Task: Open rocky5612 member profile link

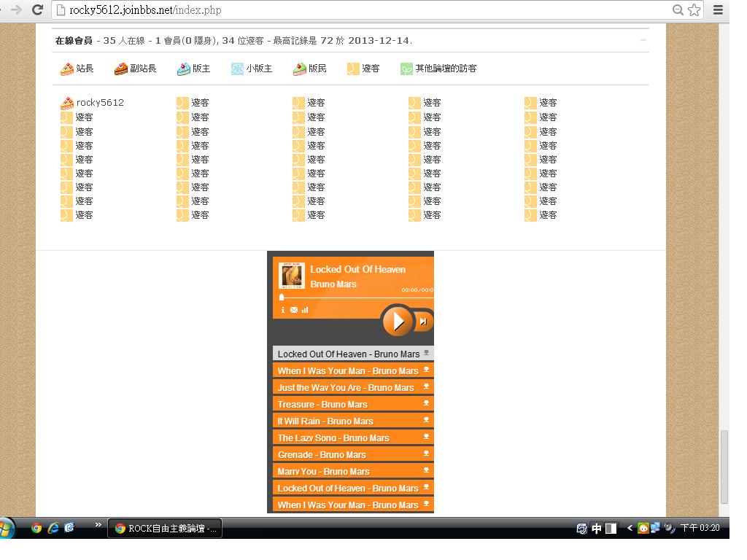Action: point(100,103)
